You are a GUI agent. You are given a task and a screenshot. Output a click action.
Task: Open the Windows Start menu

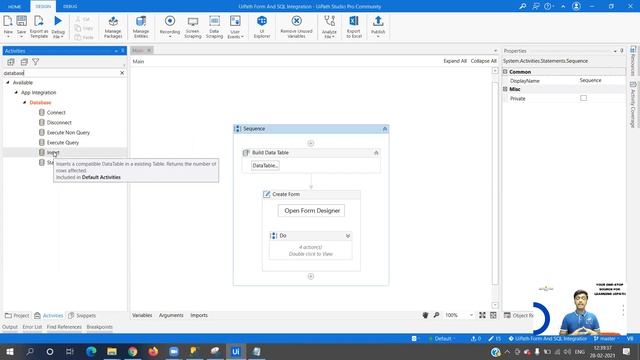pos(9,351)
